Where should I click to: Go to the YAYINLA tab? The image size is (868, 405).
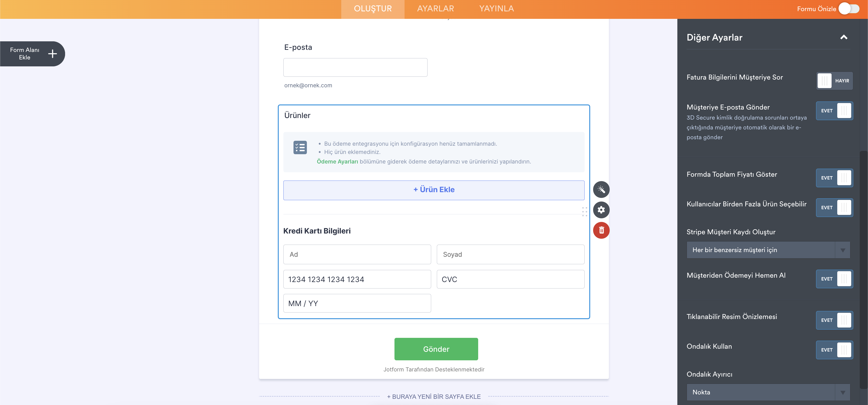pos(496,9)
